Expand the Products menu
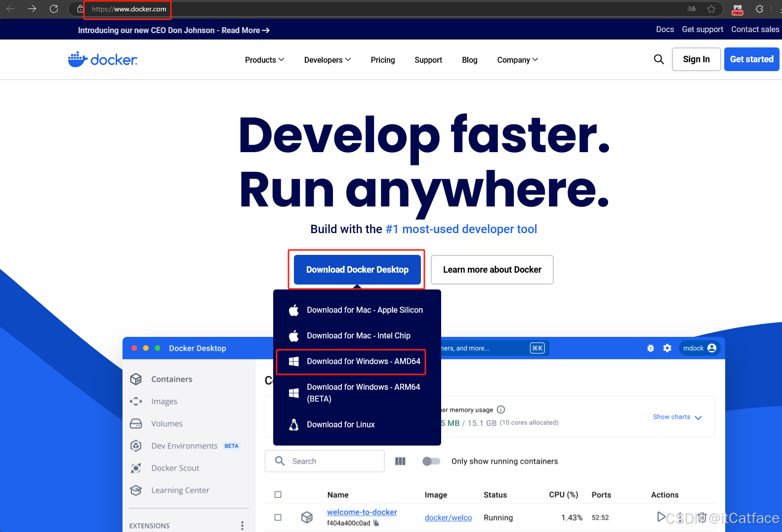The image size is (782, 532). point(265,60)
